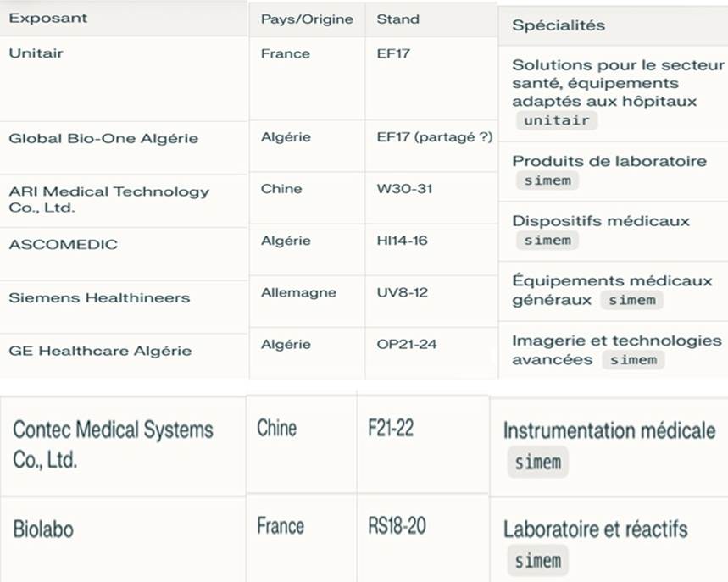Open simem tag under "Instrumentation médicale"
Viewport: 728px width, 582px height.
click(538, 463)
